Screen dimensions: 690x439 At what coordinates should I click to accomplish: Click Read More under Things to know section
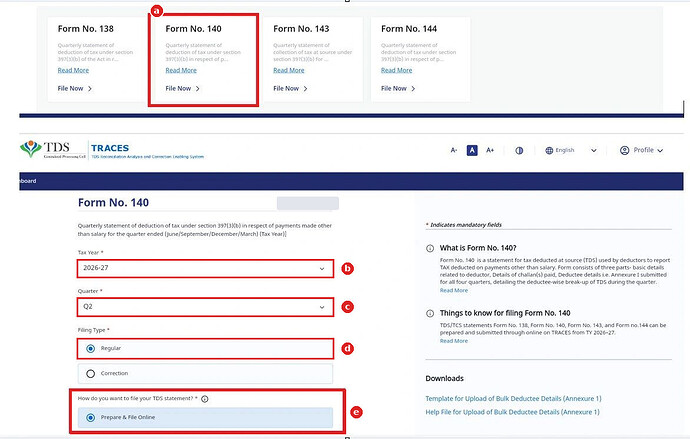tap(454, 341)
